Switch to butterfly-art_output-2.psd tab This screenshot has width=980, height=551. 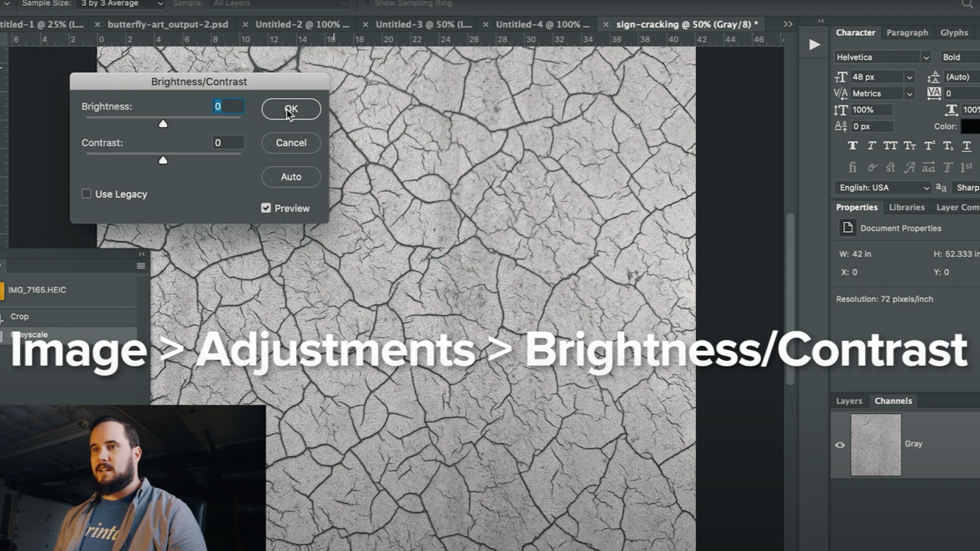coord(168,24)
